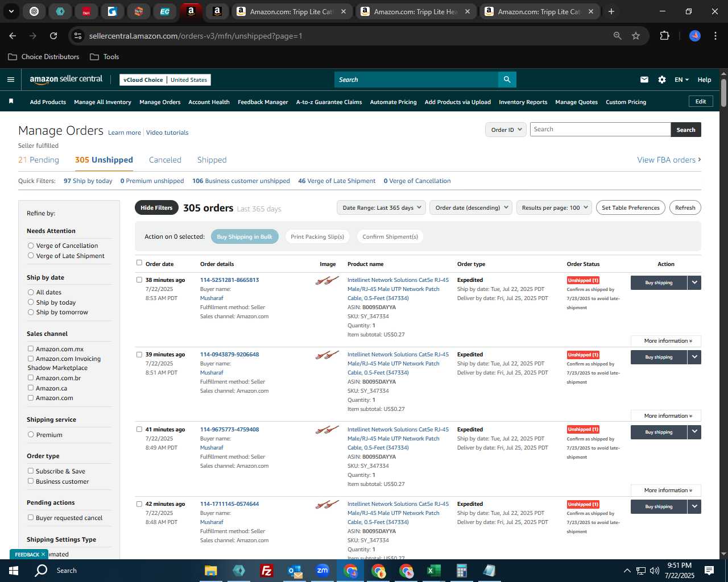Open the settings gear icon
This screenshot has height=582, width=728.
[662, 80]
